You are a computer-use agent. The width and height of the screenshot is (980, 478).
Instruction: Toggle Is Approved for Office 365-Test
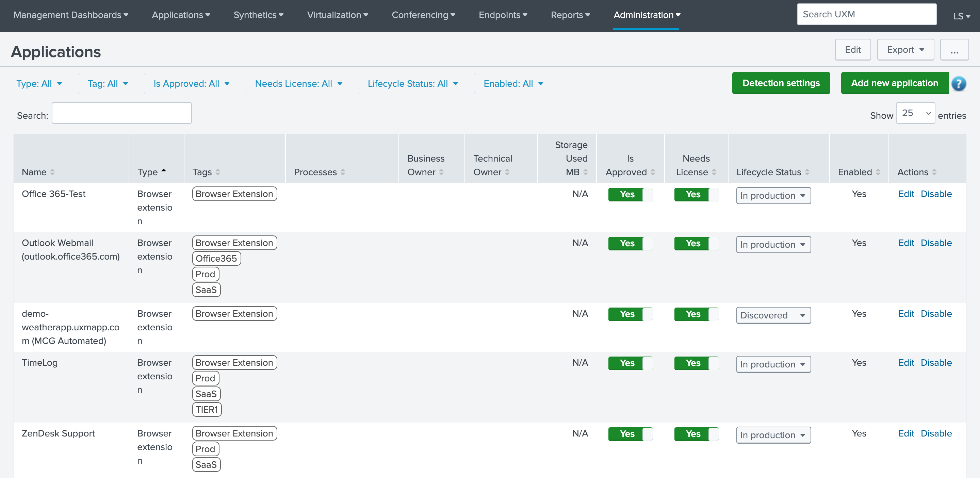tap(630, 194)
